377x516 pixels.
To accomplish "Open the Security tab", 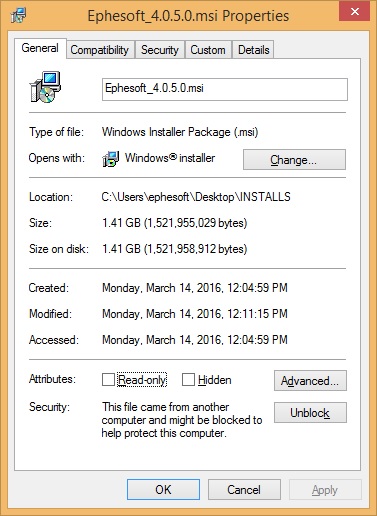I will pyautogui.click(x=160, y=50).
